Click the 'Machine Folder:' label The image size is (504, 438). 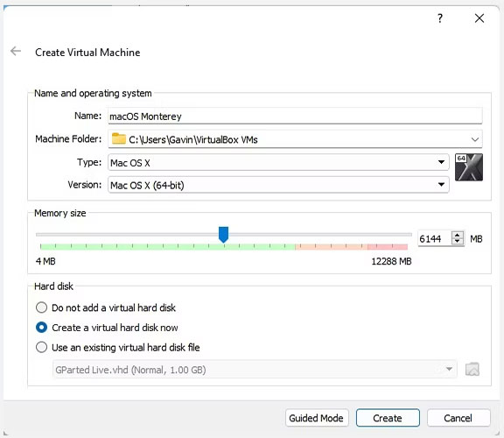68,139
